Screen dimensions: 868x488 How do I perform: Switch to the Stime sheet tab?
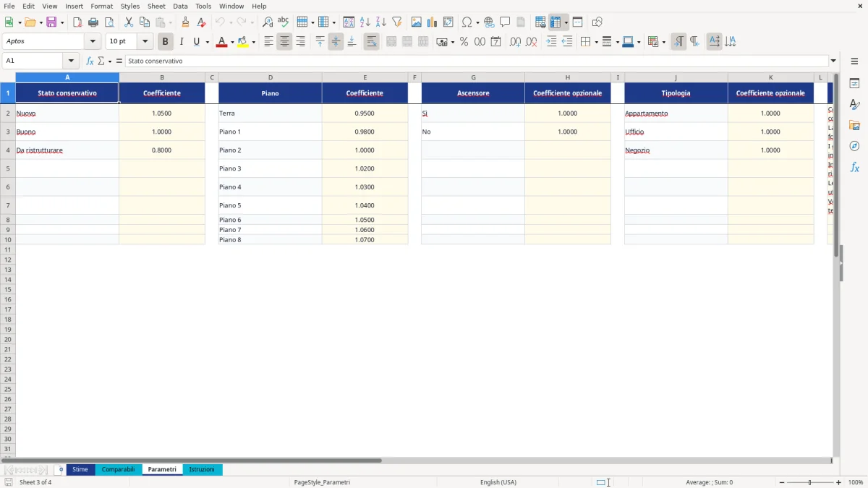[80, 470]
